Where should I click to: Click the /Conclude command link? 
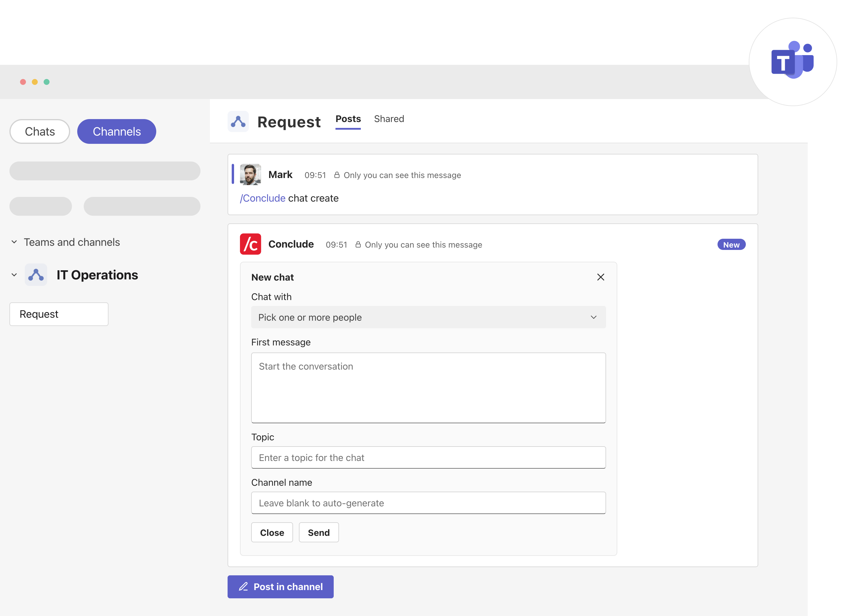[263, 198]
